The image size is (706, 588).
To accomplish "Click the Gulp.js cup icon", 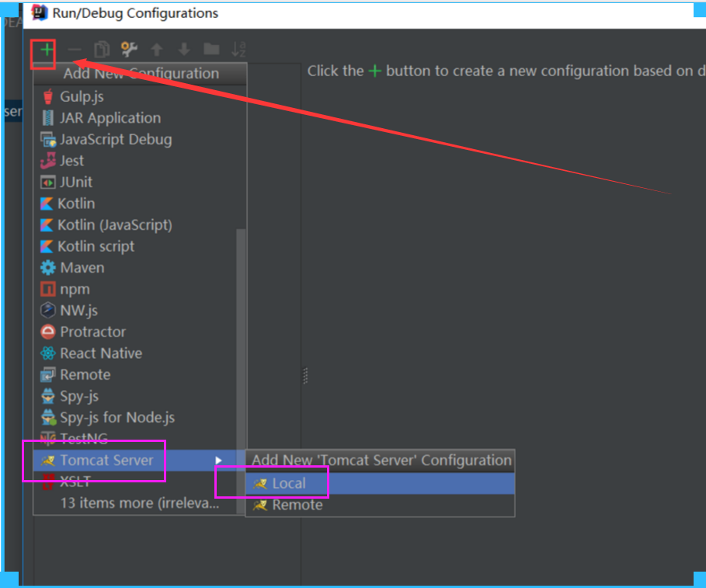I will click(47, 96).
